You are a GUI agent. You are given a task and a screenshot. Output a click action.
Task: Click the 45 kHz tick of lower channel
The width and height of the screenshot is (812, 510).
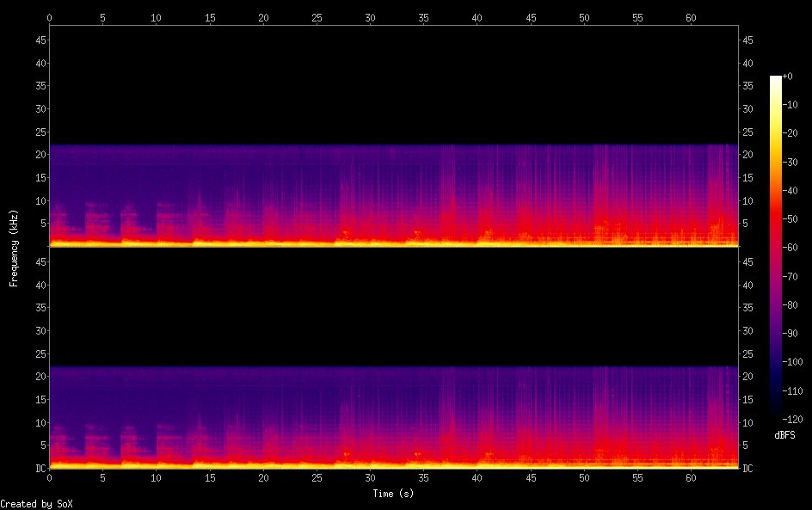pos(40,262)
